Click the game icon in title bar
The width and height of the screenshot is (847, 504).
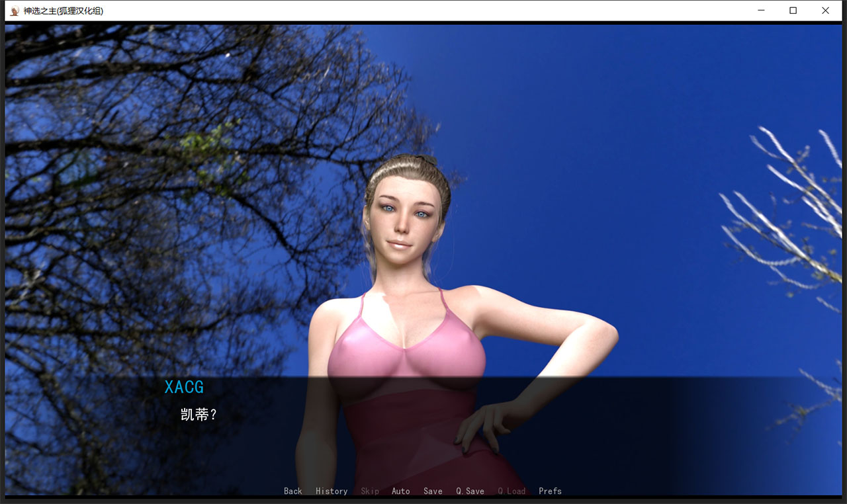[x=15, y=11]
